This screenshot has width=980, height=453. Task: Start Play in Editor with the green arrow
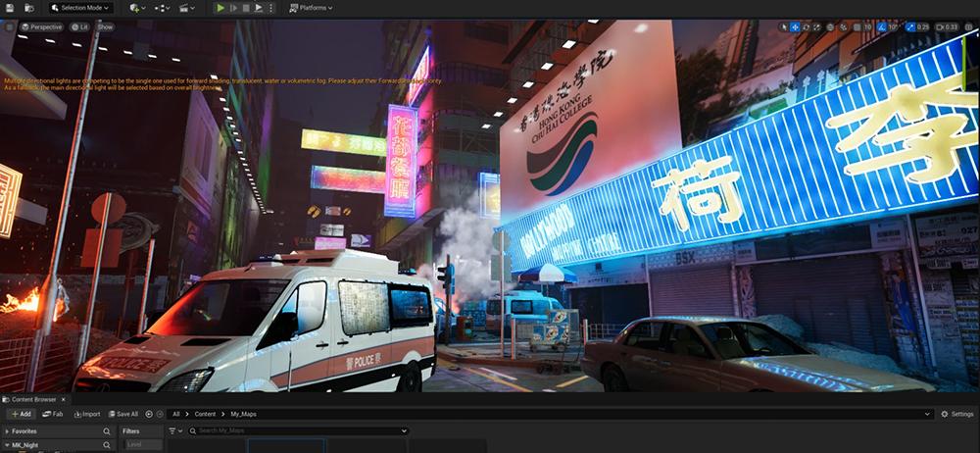click(x=220, y=8)
